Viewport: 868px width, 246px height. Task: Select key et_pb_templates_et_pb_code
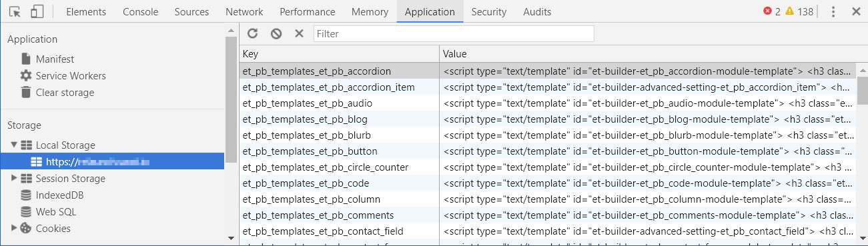point(306,183)
